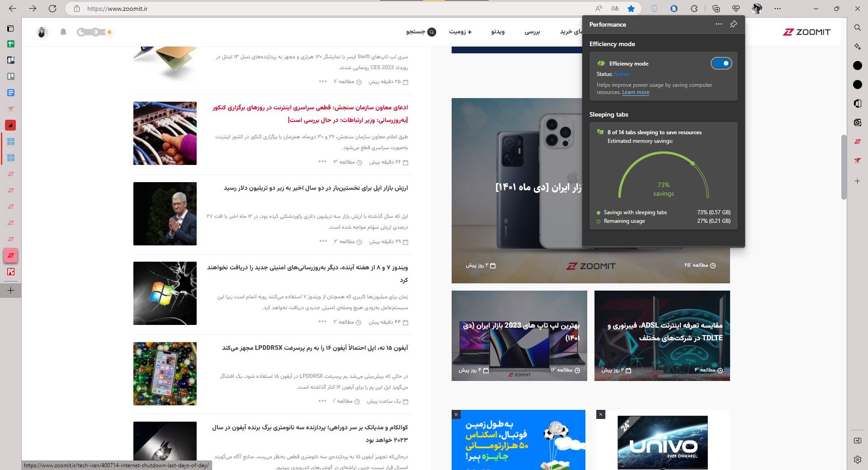The width and height of the screenshot is (868, 470).
Task: Click the page vertical scrollbar thumb
Action: click(844, 167)
